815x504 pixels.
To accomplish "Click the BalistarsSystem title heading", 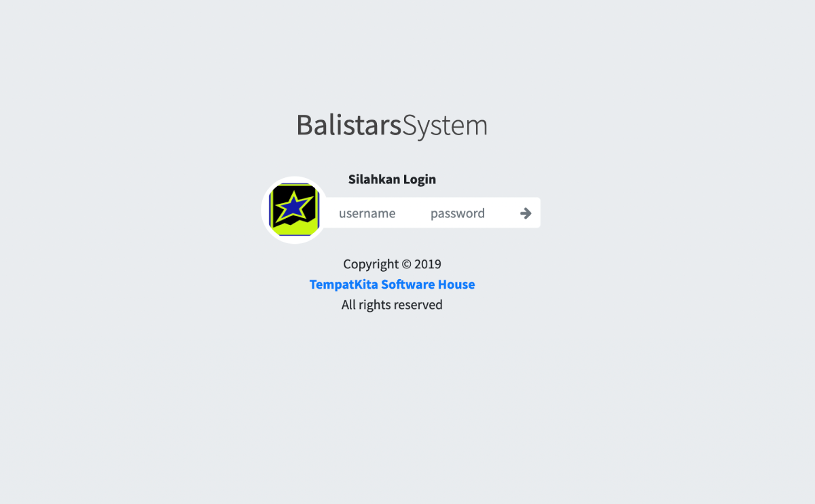I will pyautogui.click(x=392, y=126).
